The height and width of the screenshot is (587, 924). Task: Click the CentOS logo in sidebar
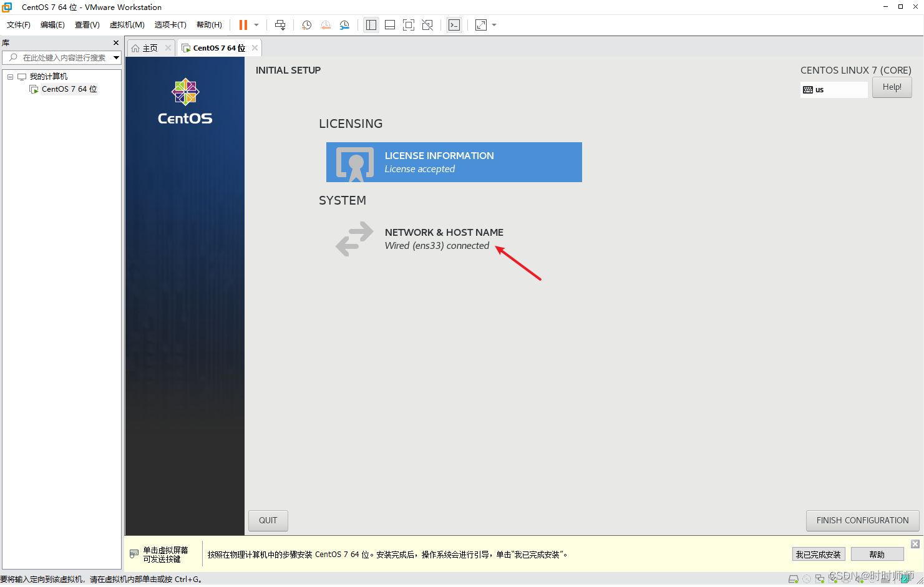tap(185, 101)
